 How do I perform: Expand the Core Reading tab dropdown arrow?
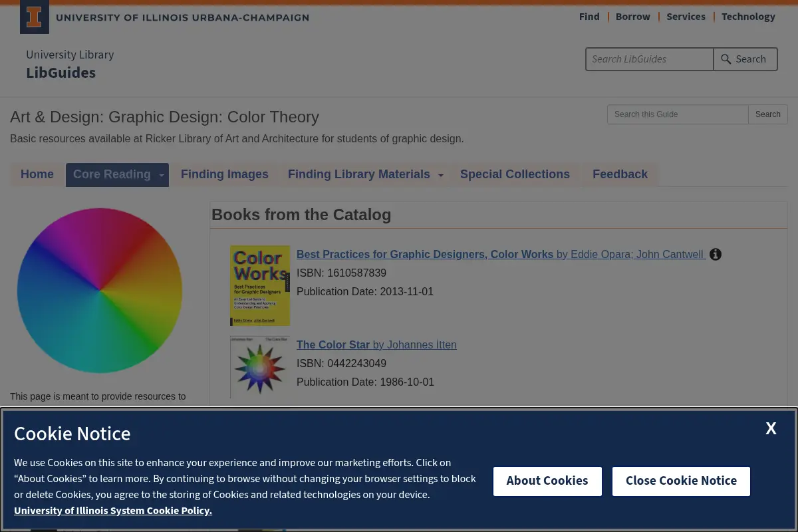pos(162,175)
